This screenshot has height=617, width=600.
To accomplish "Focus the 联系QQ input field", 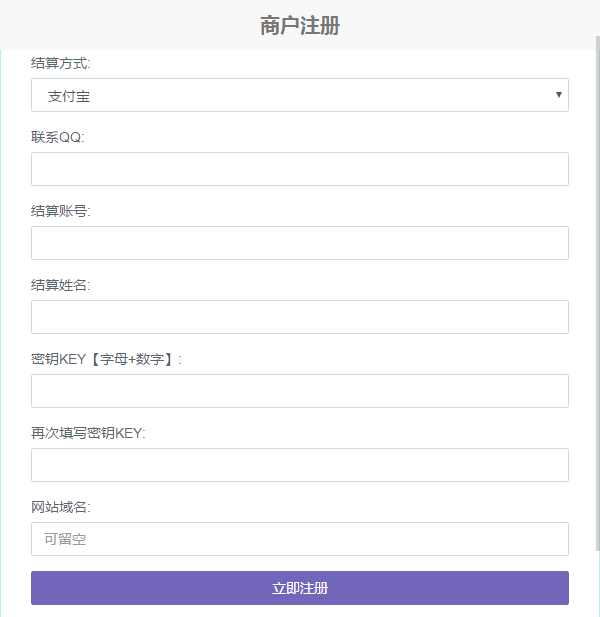I will (x=300, y=169).
